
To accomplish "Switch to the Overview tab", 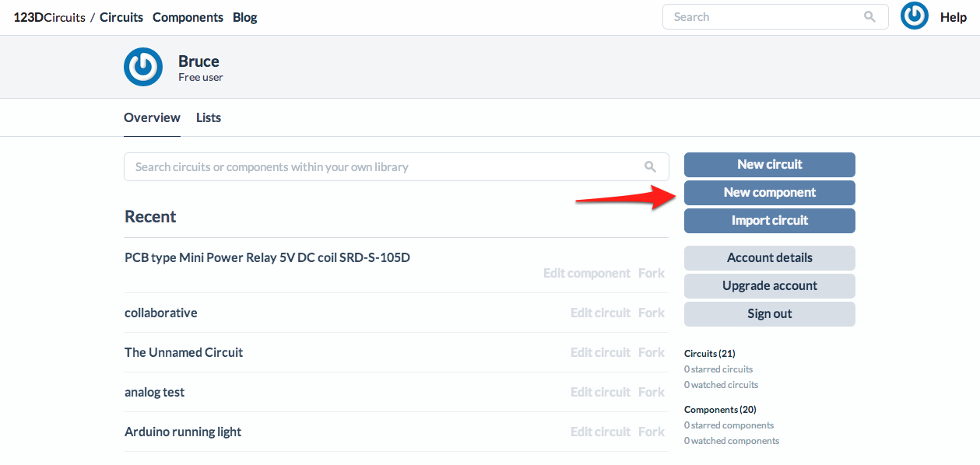I will [152, 117].
